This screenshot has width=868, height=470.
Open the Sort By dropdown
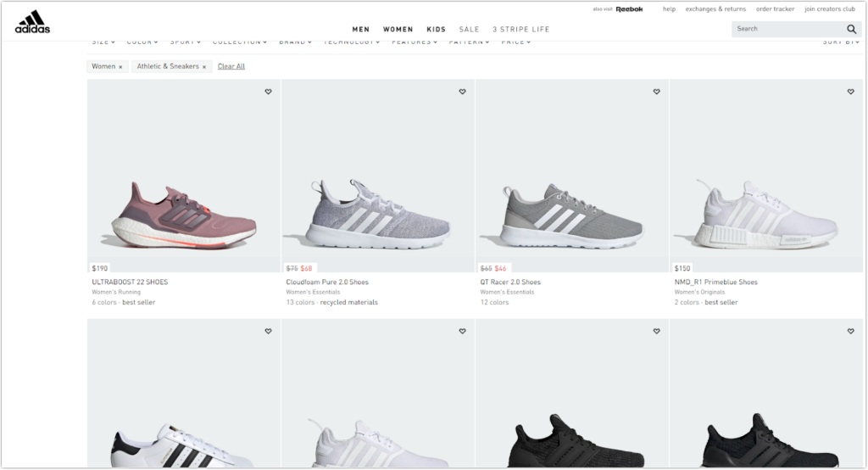[x=840, y=42]
